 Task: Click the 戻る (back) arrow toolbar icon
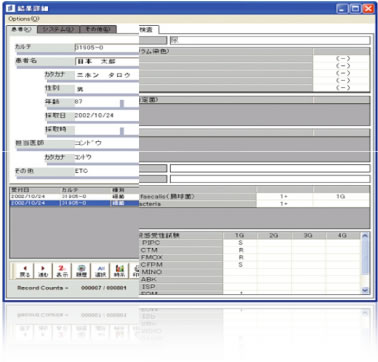coord(25,271)
